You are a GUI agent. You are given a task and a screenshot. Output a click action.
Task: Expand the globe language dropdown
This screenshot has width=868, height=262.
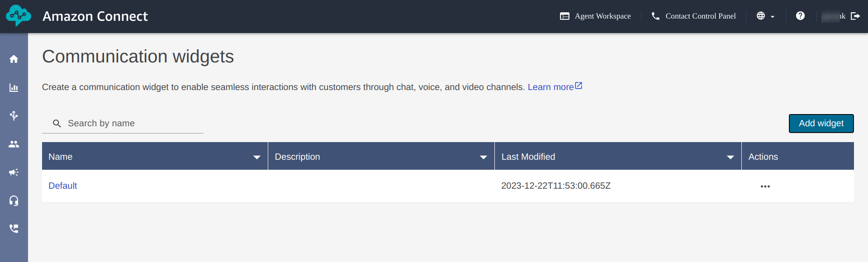765,16
